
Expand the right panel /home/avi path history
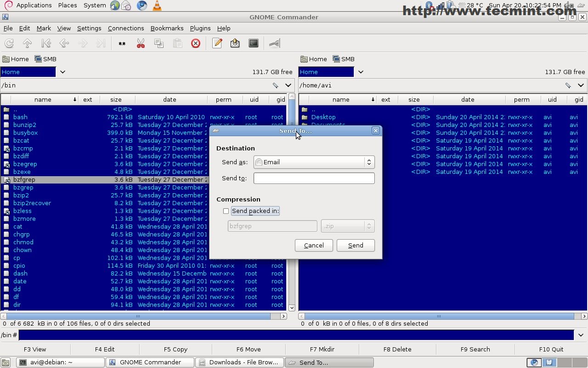581,85
